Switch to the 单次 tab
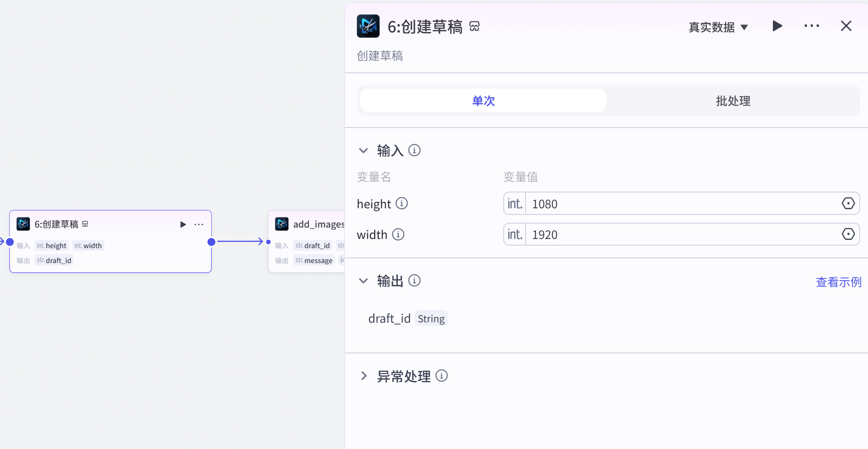Viewport: 868px width, 449px height. (x=483, y=100)
